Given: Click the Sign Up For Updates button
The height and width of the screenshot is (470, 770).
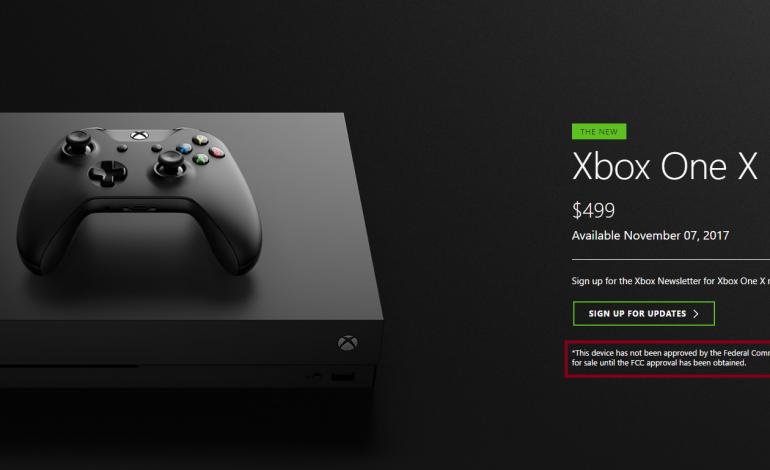Looking at the screenshot, I should 643,313.
